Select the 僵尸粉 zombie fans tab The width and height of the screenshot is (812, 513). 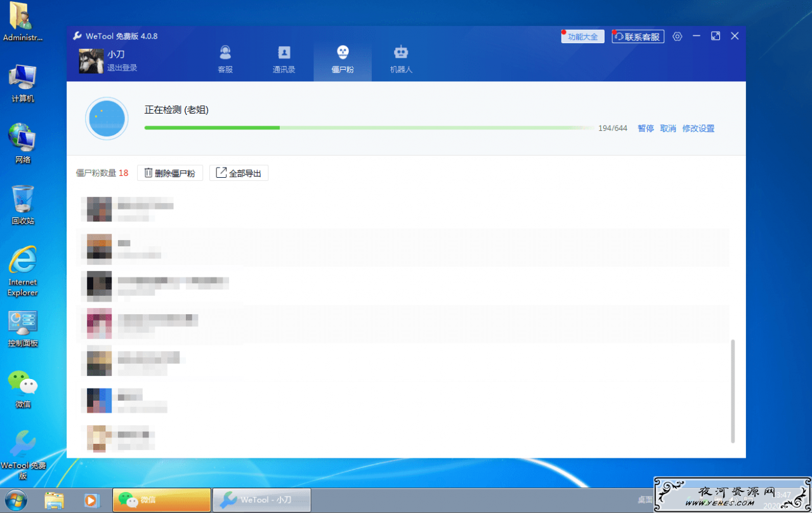[x=343, y=60]
